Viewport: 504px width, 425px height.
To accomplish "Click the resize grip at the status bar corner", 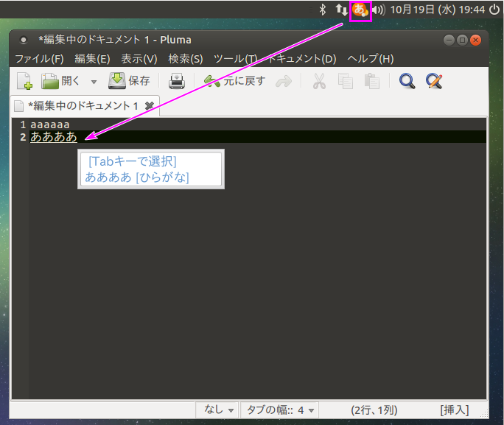I will (x=484, y=414).
